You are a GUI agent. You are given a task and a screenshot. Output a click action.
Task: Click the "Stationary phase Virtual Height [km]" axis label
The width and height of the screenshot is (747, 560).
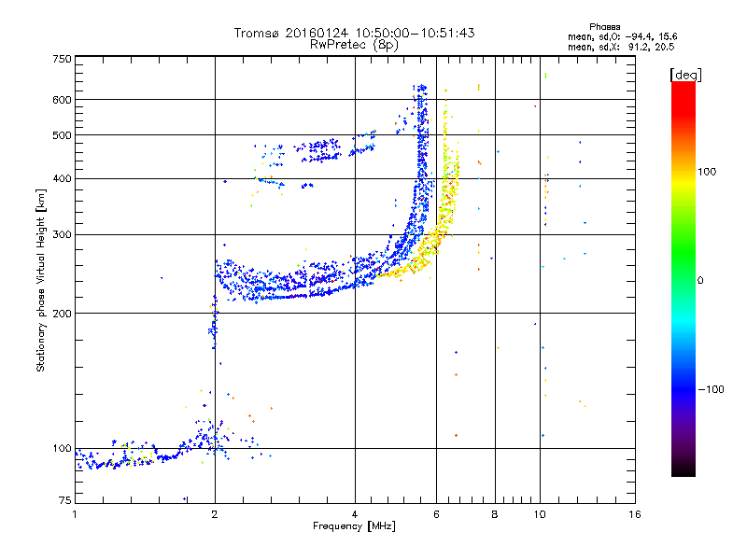tap(41, 280)
